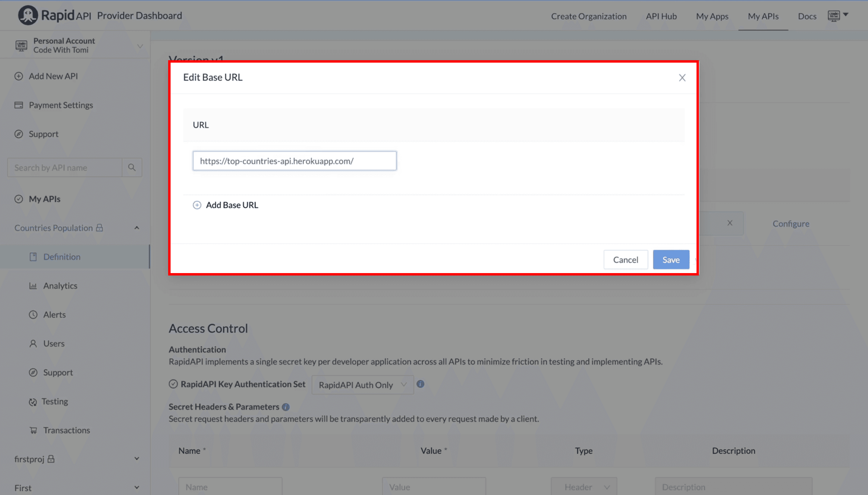Click the search magnifier icon
The width and height of the screenshot is (868, 495).
(132, 167)
